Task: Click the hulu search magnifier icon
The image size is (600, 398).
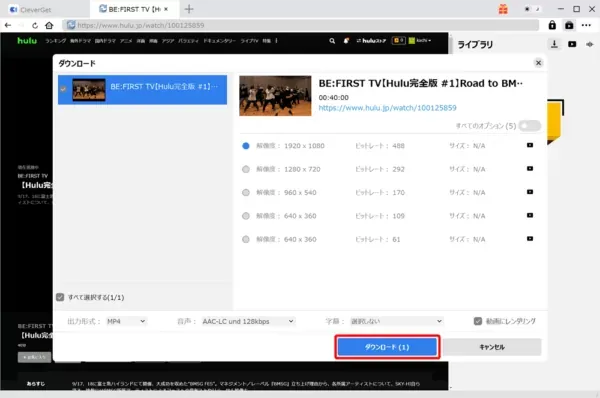Action: (332, 41)
